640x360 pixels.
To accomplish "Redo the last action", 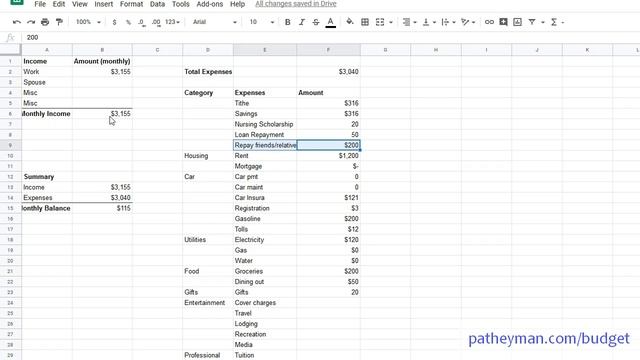I will coord(31,22).
